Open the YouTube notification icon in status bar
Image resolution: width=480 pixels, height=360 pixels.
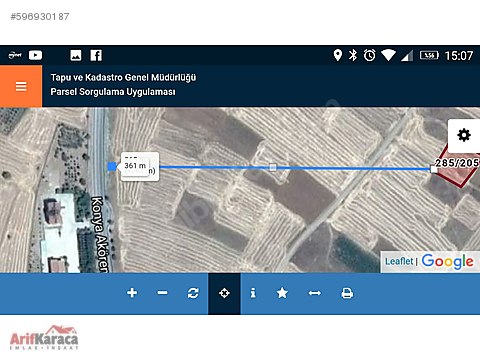tap(35, 55)
